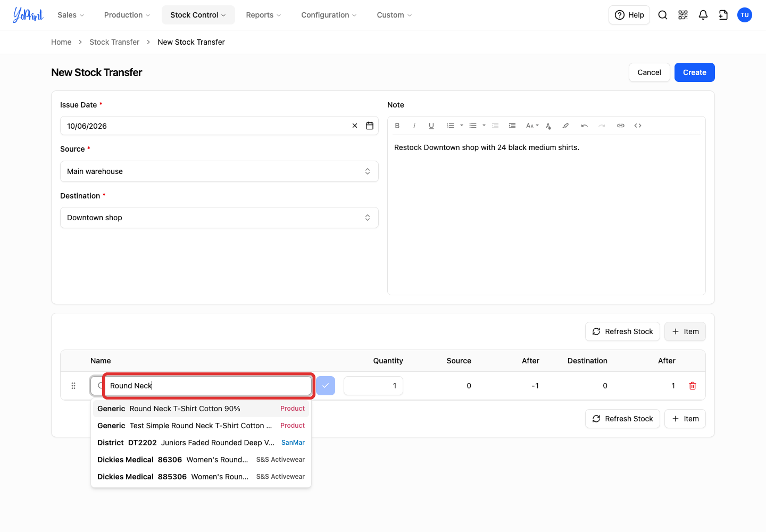Click the Quantity input field

[373, 386]
